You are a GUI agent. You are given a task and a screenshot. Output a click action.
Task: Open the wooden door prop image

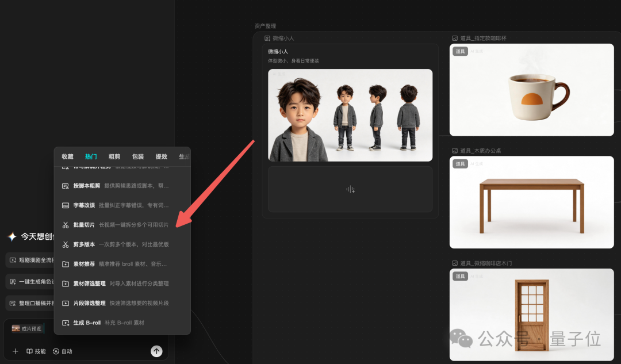(x=531, y=315)
